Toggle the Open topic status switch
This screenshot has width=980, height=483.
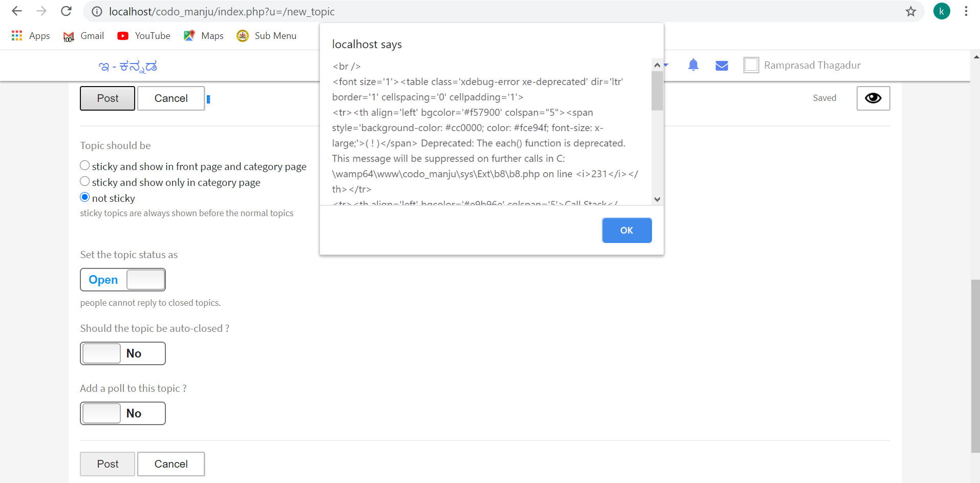[123, 280]
